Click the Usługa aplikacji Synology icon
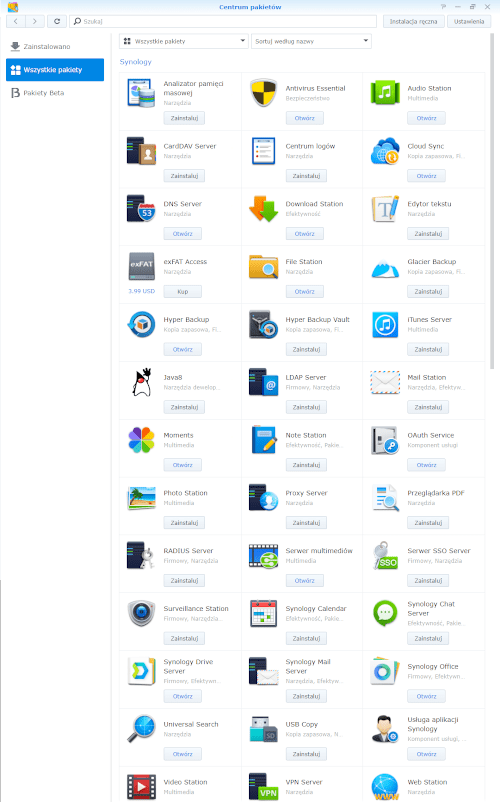This screenshot has height=802, width=500. coord(385,729)
